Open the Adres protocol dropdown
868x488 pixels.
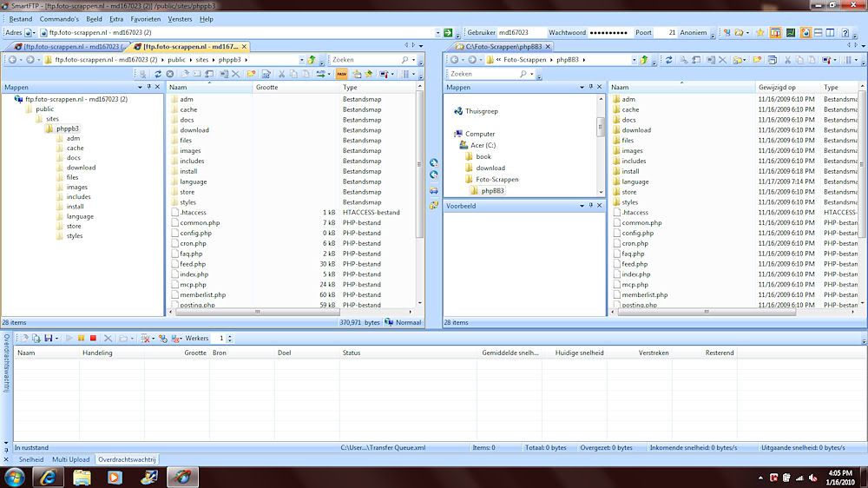(34, 33)
